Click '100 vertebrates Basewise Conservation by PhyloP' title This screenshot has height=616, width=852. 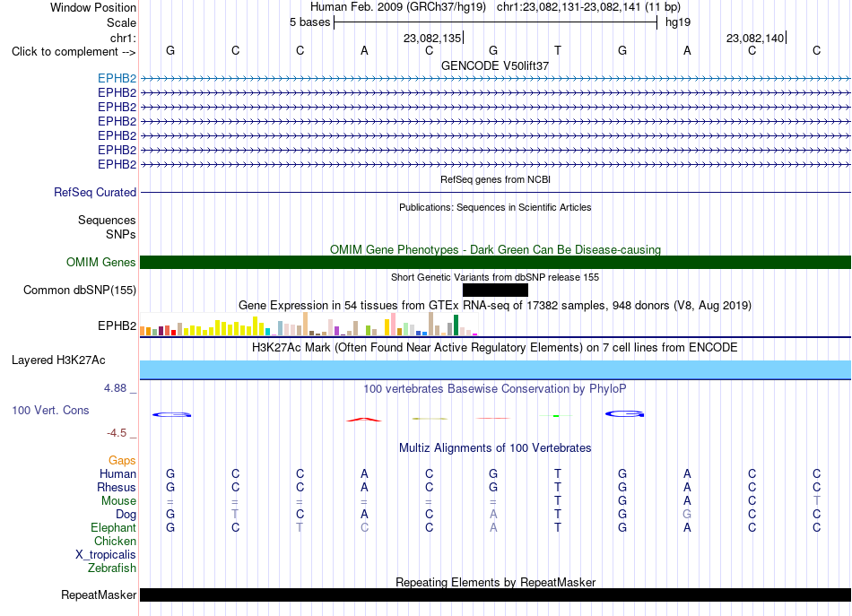coord(495,388)
